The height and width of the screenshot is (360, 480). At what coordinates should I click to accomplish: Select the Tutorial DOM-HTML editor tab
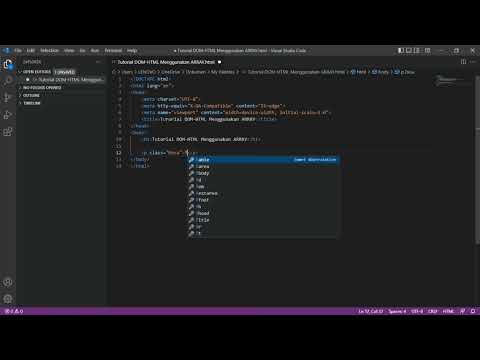coord(166,62)
